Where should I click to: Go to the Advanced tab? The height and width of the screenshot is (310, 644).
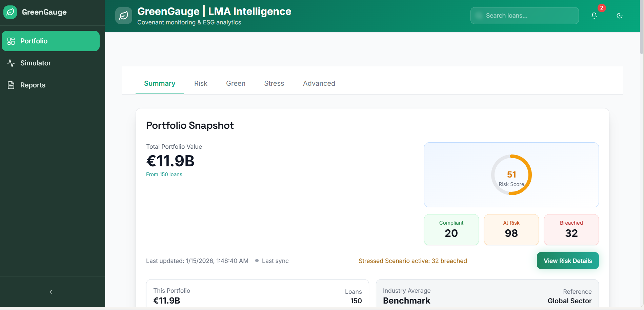(319, 83)
